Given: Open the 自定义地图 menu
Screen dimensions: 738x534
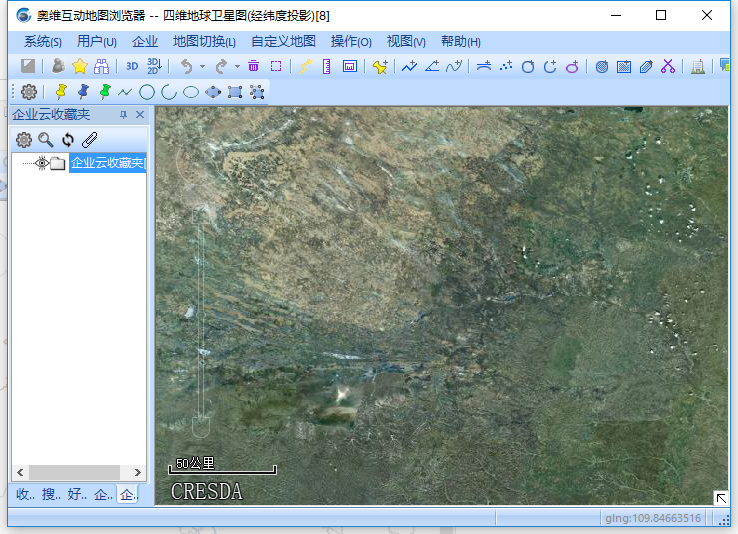Looking at the screenshot, I should click(x=283, y=41).
